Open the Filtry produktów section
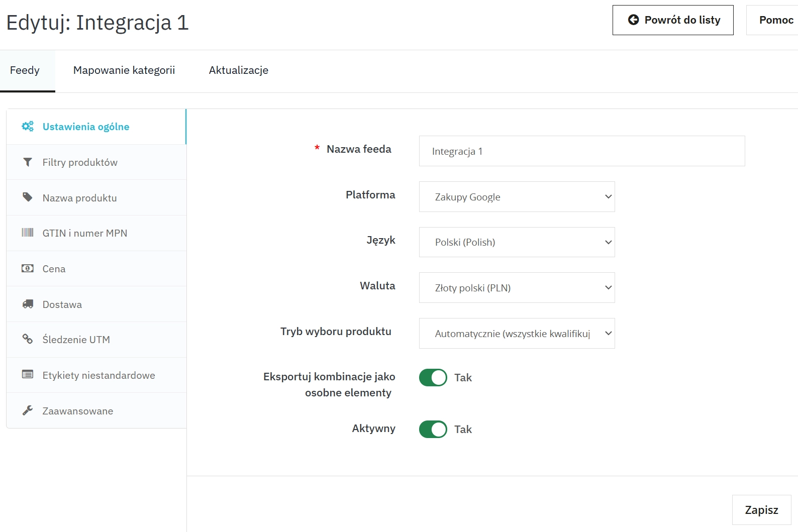Image resolution: width=798 pixels, height=532 pixels. coord(96,162)
